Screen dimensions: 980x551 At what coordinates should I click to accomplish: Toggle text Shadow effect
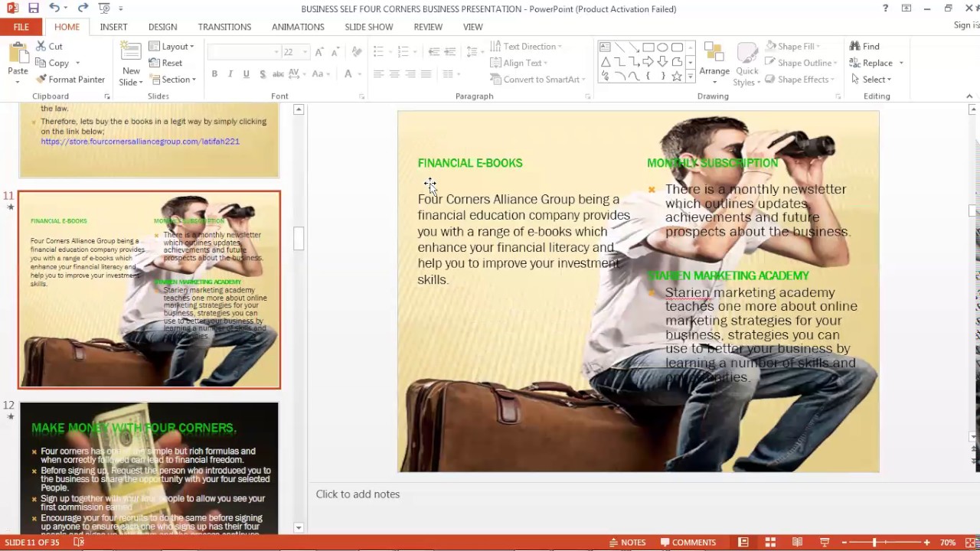click(x=263, y=74)
